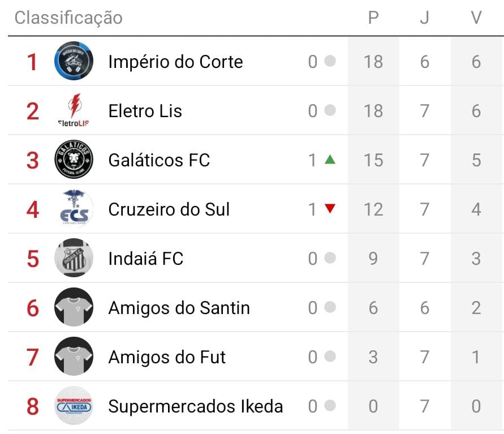Image resolution: width=504 pixels, height=434 pixels.
Task: Sort by the P points column header
Action: point(373,18)
